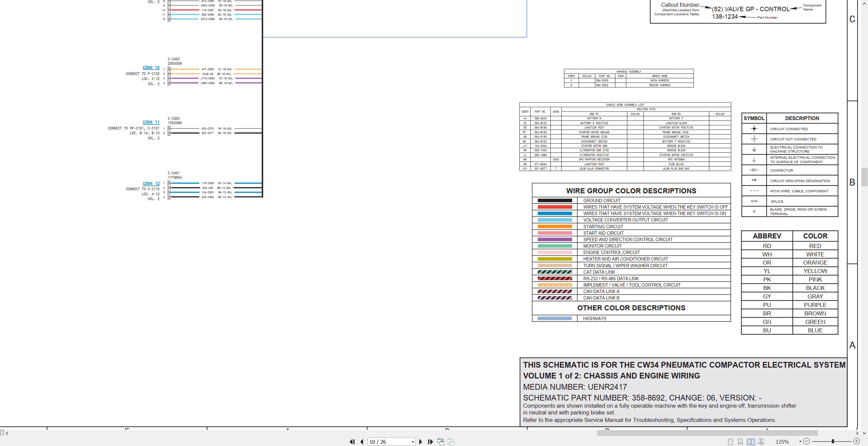Click the purple Speed and Direction swatch
Viewport: 868px width, 446px height.
point(555,239)
